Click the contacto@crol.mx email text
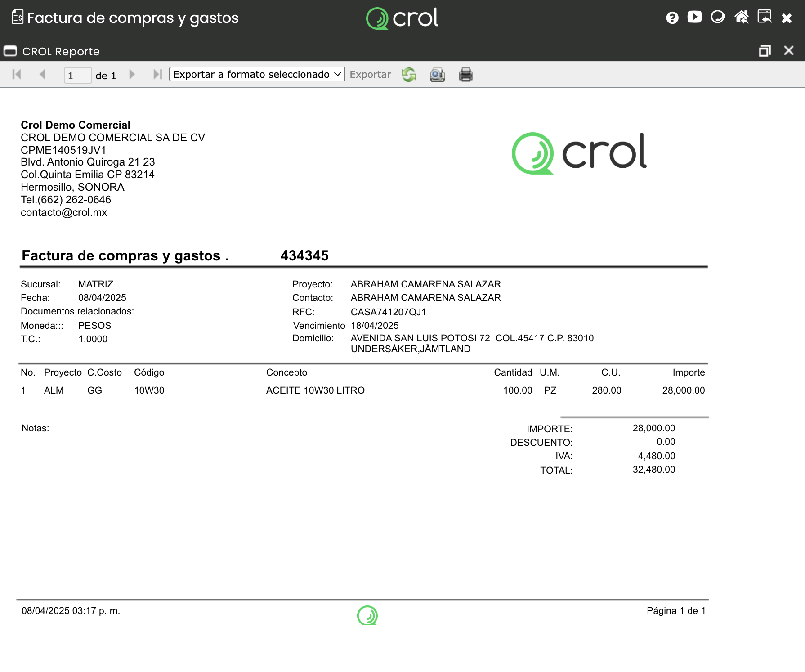 click(x=64, y=212)
